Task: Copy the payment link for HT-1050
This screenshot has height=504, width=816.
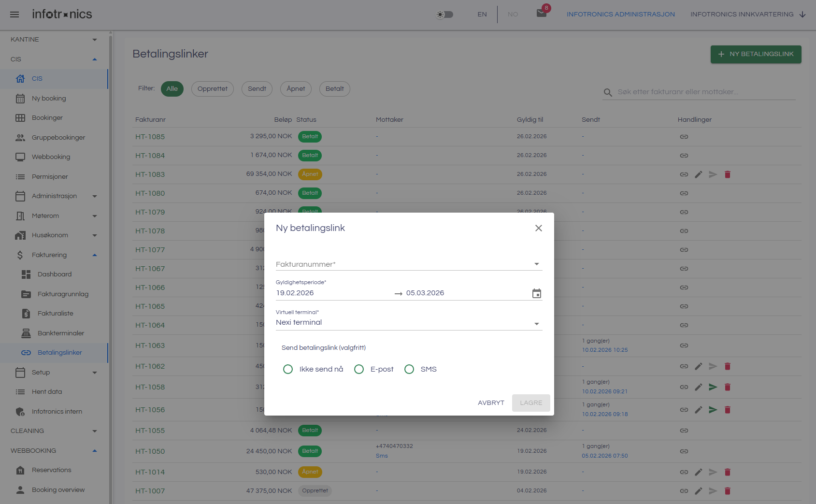Action: (684, 451)
